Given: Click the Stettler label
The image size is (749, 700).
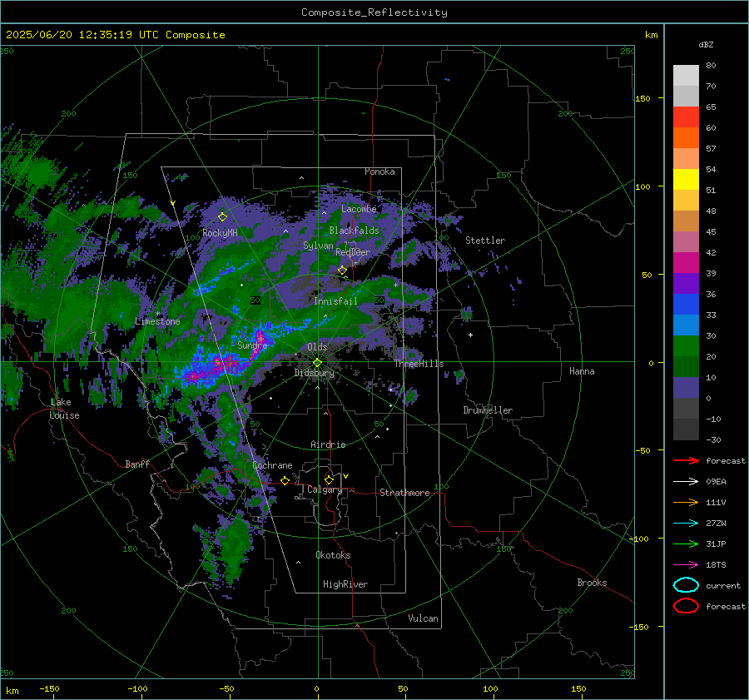Looking at the screenshot, I should [485, 241].
